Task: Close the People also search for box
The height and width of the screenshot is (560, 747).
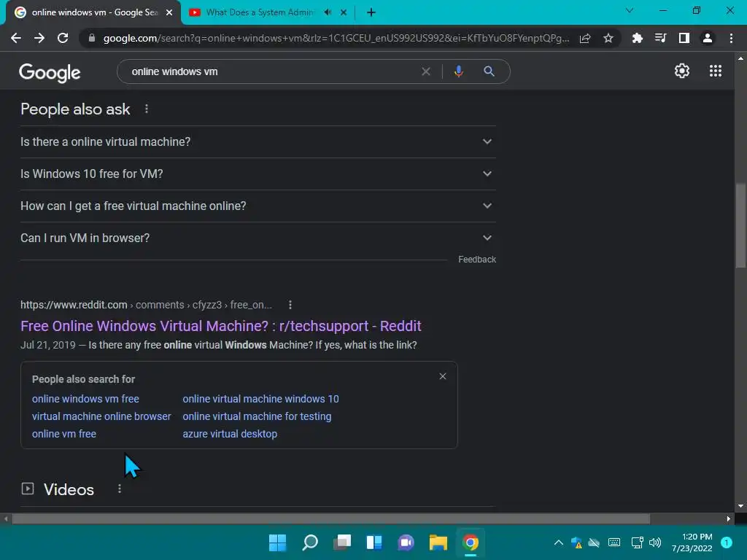Action: 443,376
